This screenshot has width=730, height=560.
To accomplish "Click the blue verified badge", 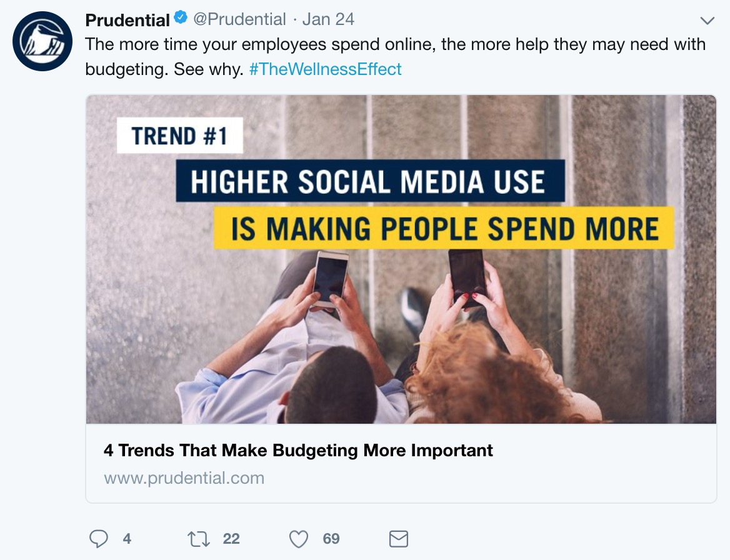I will pyautogui.click(x=181, y=19).
